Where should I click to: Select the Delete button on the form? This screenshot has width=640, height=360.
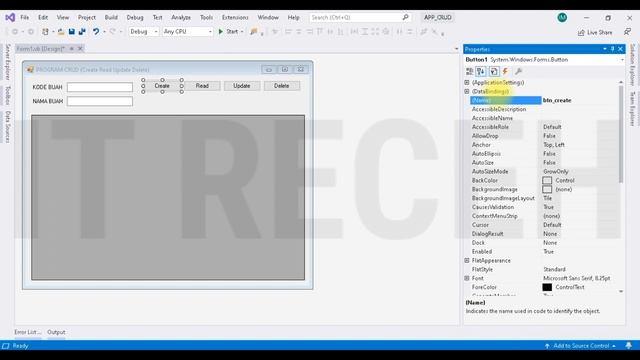coord(282,86)
